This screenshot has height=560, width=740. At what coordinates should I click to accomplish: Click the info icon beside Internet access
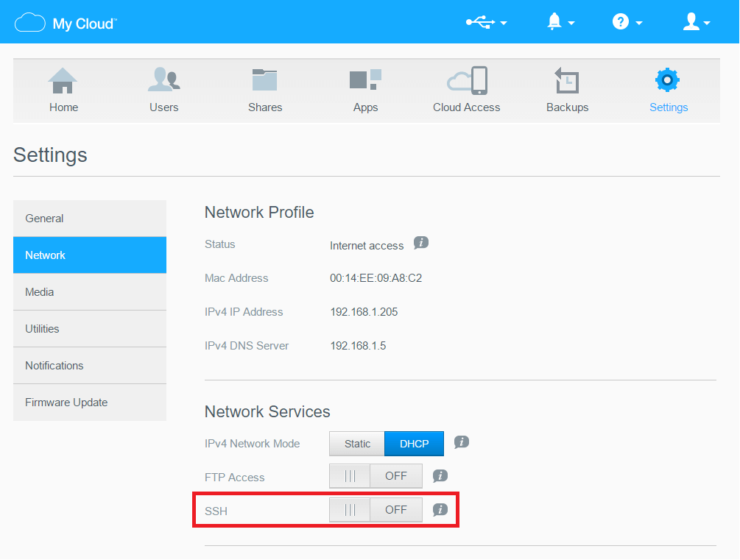click(x=420, y=243)
